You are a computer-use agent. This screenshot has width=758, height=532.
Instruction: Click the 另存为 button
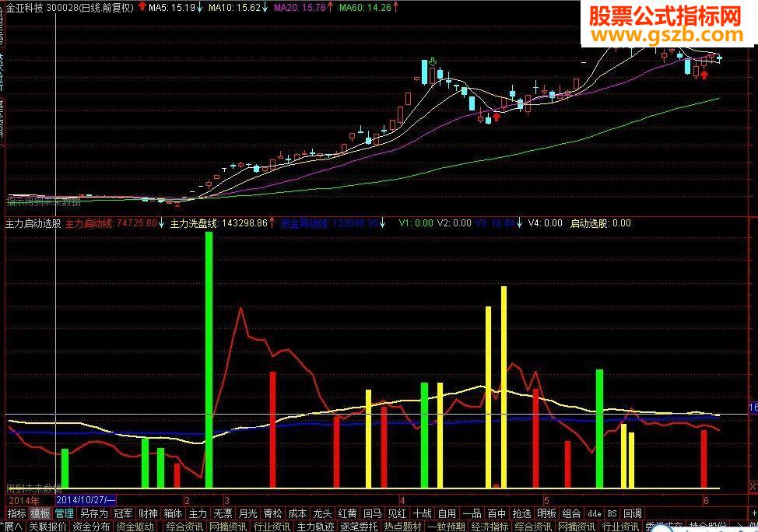tap(94, 513)
